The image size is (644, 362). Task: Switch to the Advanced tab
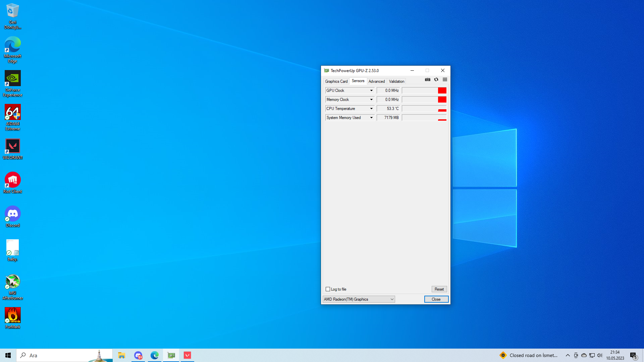[x=376, y=81]
